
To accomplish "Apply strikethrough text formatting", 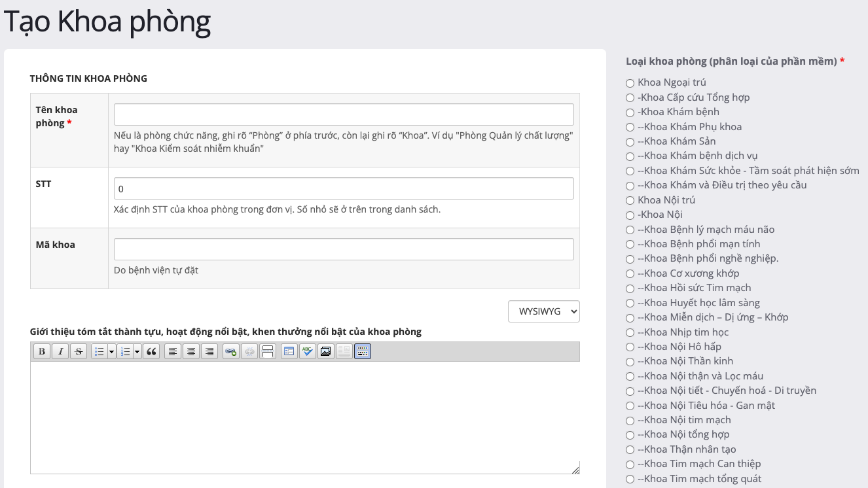I will (x=79, y=352).
